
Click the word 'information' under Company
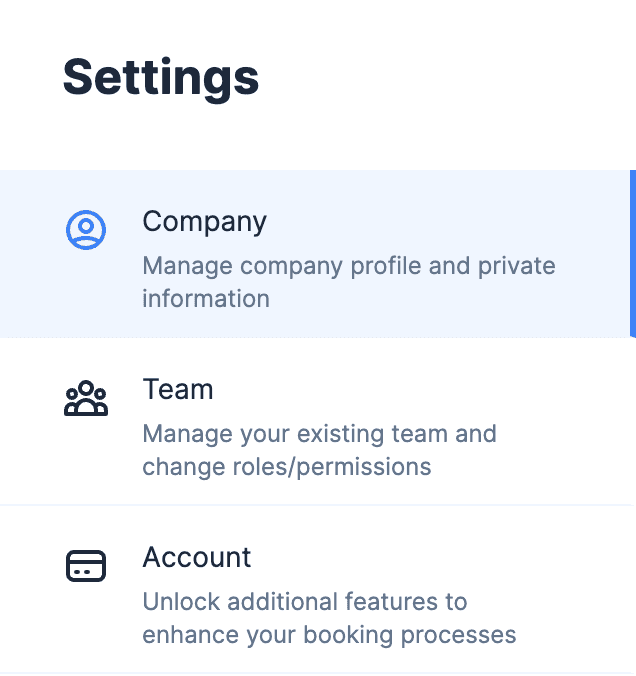tap(206, 298)
